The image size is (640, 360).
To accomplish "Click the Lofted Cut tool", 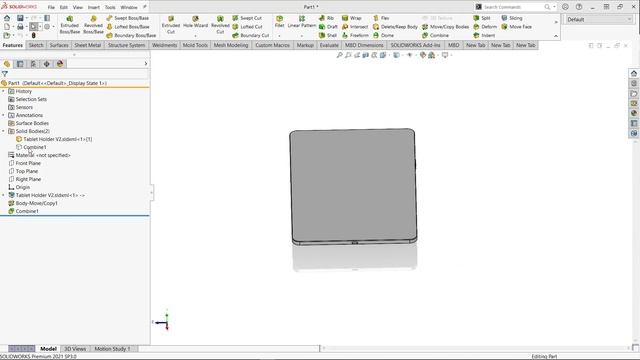I will [247, 27].
